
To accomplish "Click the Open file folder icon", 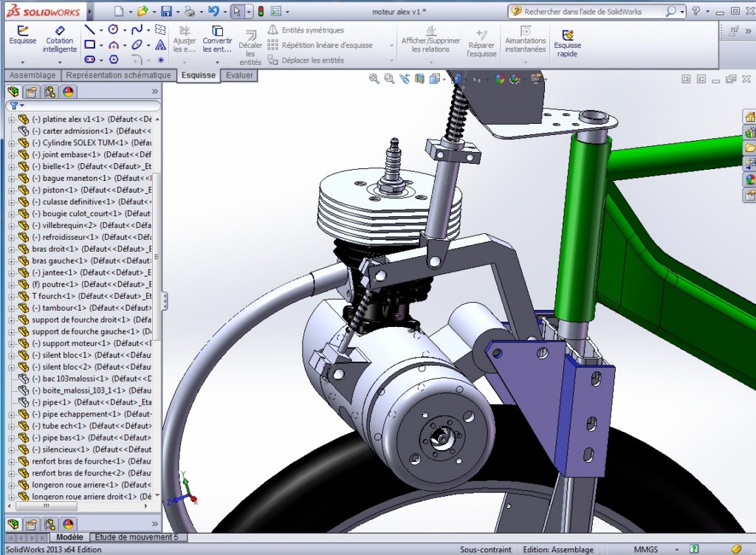I will (x=142, y=11).
